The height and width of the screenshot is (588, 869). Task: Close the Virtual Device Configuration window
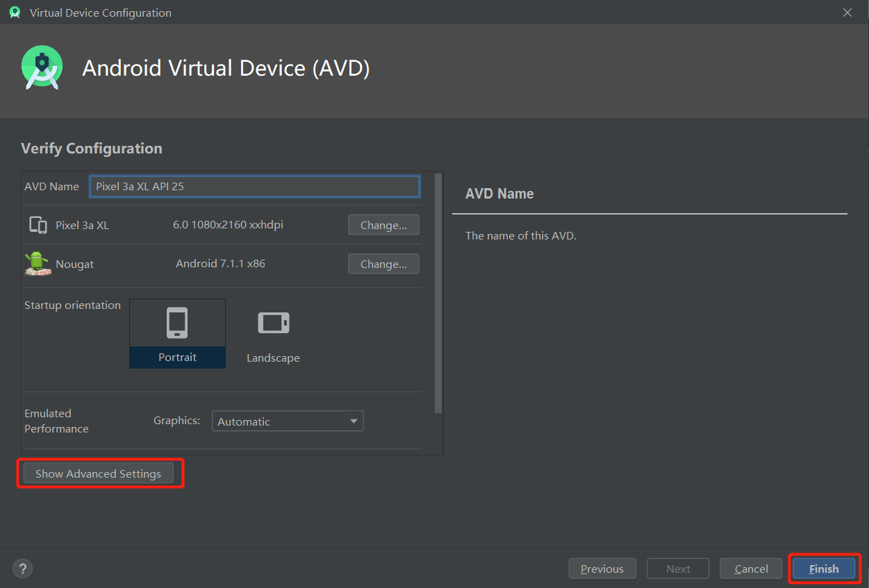(x=847, y=12)
